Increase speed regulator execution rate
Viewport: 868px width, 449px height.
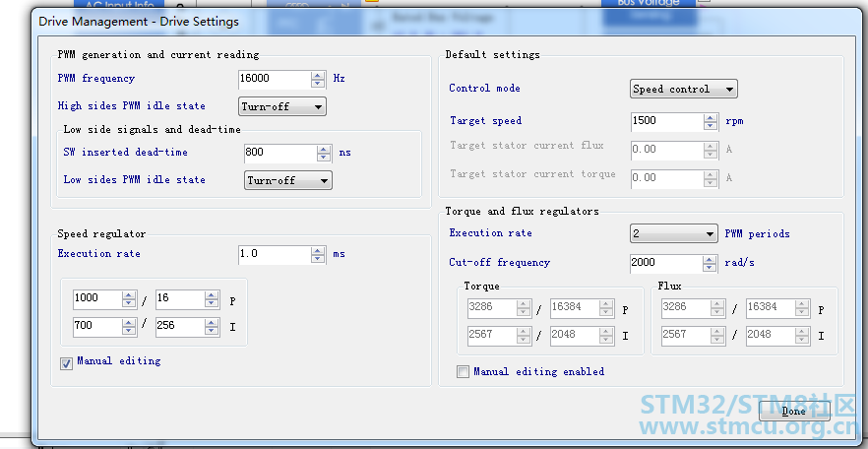pos(318,251)
